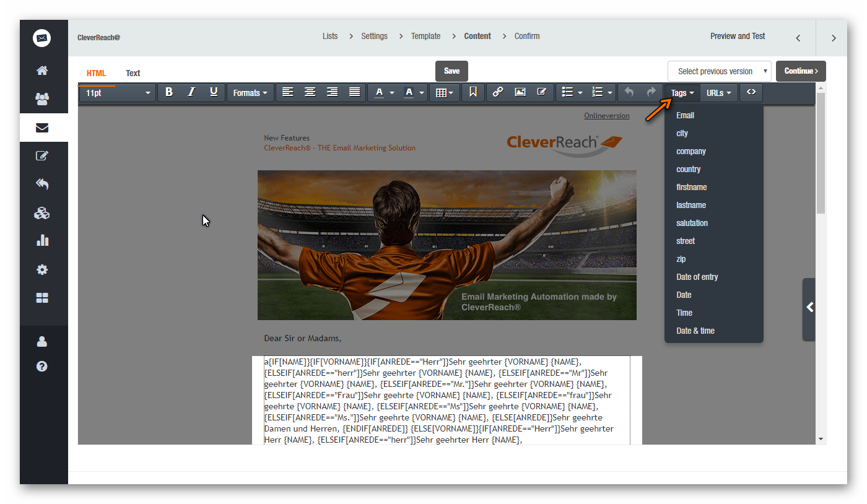Redo the last edit
The width and height of the screenshot is (867, 504).
tap(651, 92)
